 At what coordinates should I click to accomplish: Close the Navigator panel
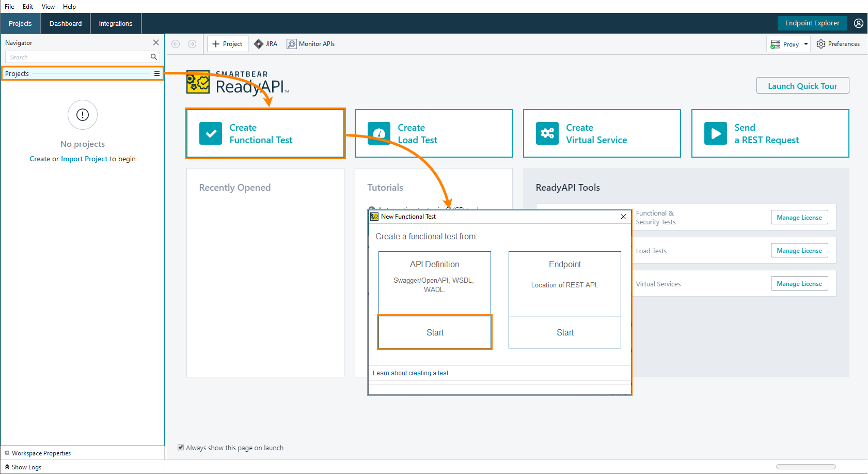click(156, 42)
